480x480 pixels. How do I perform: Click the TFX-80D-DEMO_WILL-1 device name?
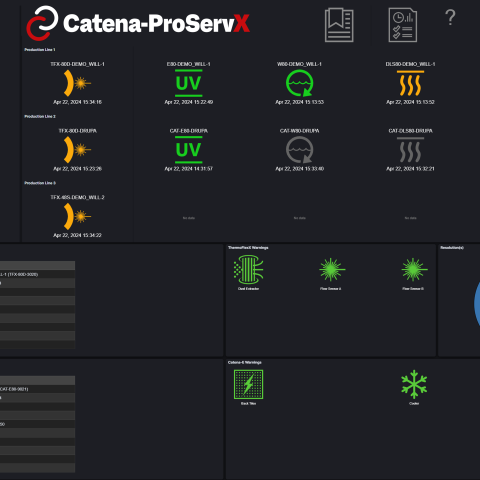click(x=77, y=64)
